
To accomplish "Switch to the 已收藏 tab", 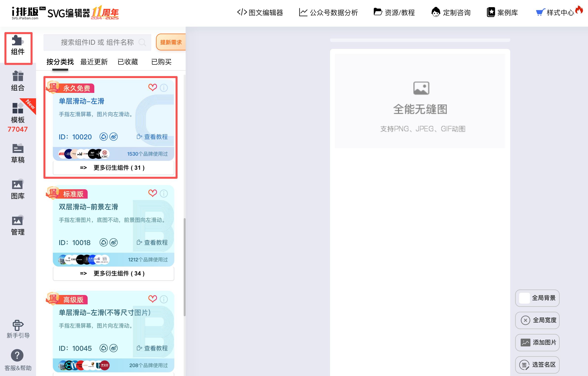I will [128, 62].
